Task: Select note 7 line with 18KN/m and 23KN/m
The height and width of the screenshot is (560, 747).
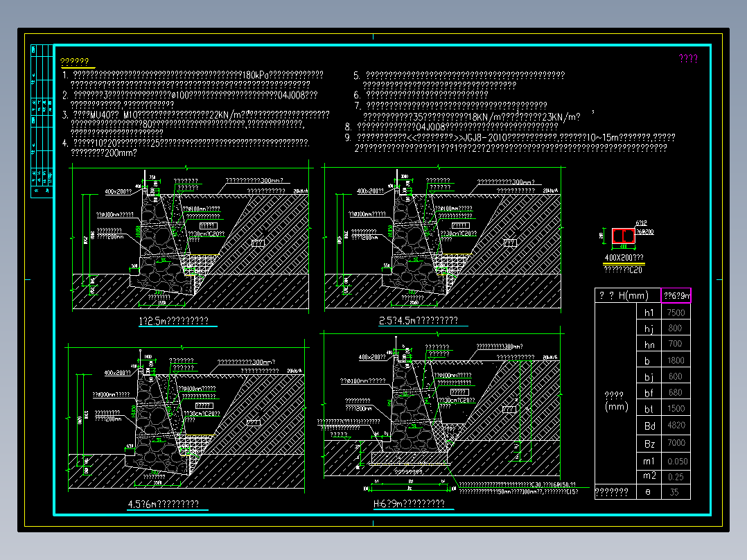Action: [472, 116]
